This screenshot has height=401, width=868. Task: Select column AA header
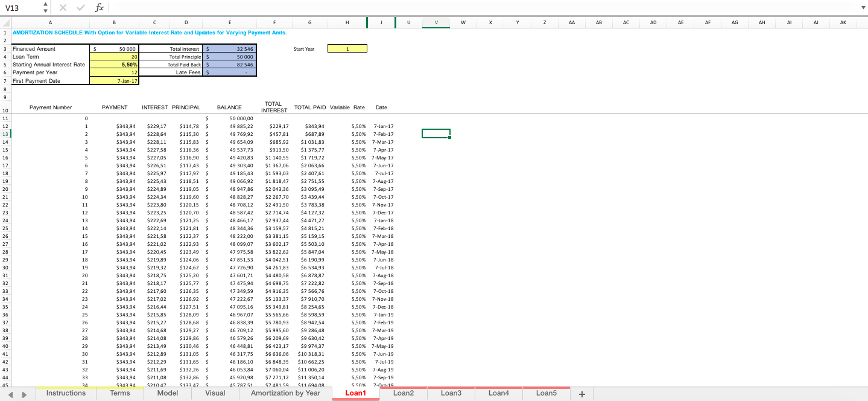tap(572, 22)
